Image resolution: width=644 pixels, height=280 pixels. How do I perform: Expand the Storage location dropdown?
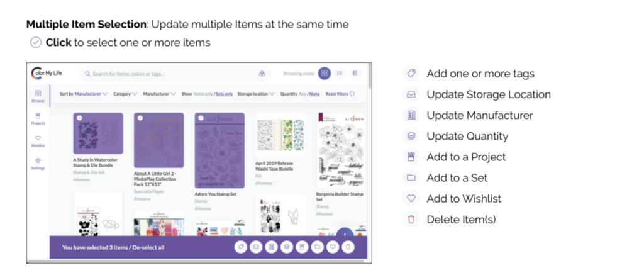[x=256, y=94]
